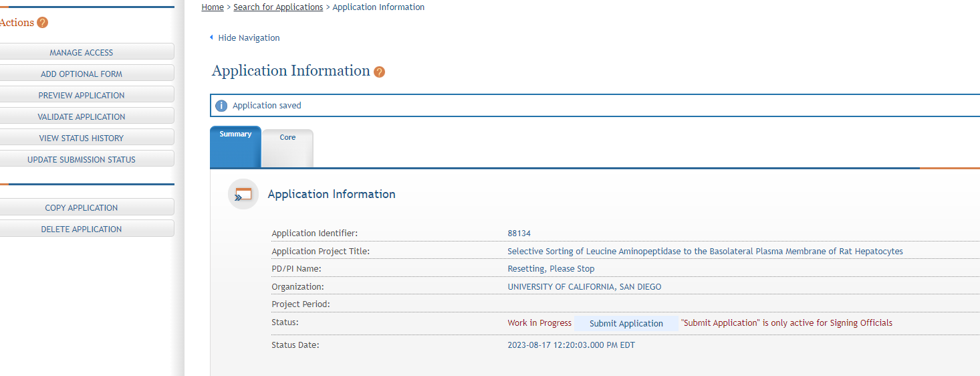Image resolution: width=980 pixels, height=376 pixels.
Task: Open the Actions help icon
Action: click(43, 23)
